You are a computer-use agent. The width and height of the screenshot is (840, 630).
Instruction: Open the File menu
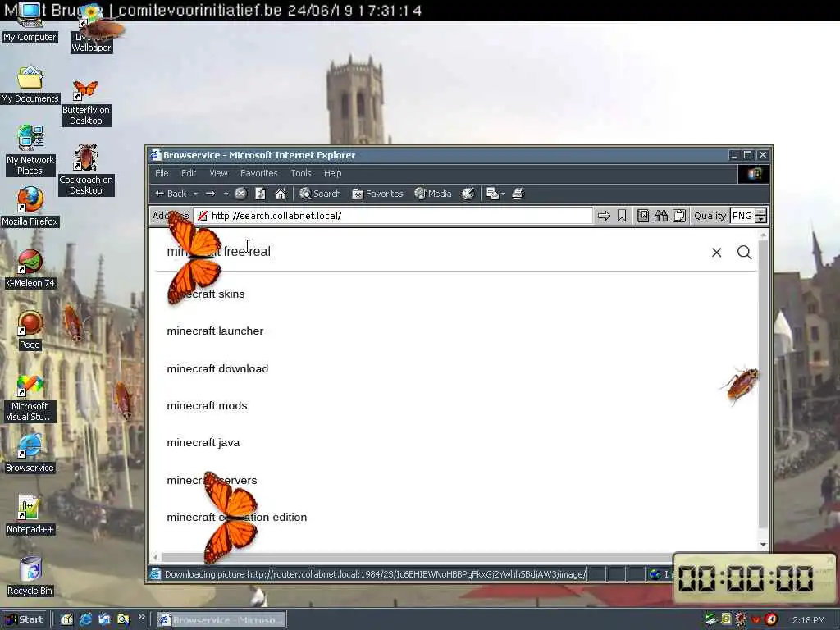click(162, 173)
